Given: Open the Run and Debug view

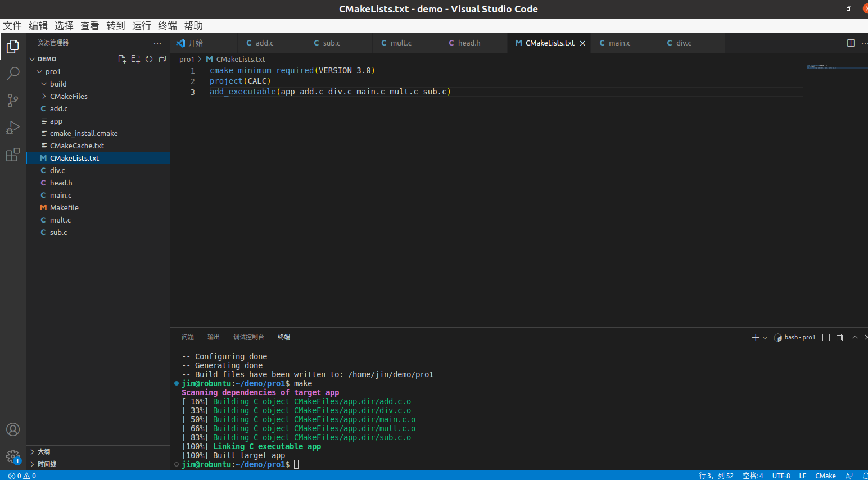Looking at the screenshot, I should [13, 128].
